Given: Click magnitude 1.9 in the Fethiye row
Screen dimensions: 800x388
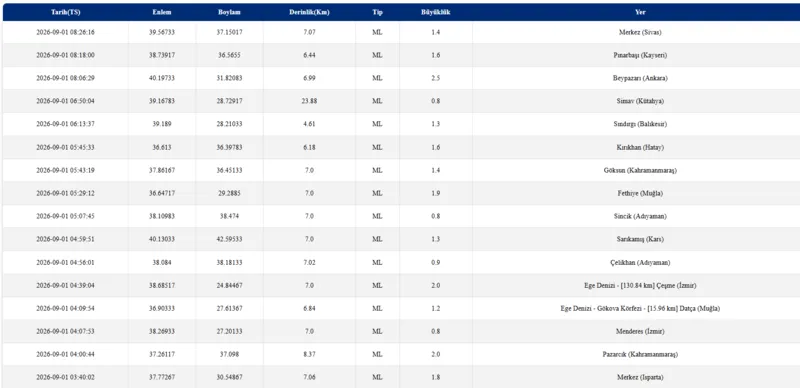Looking at the screenshot, I should point(435,193).
